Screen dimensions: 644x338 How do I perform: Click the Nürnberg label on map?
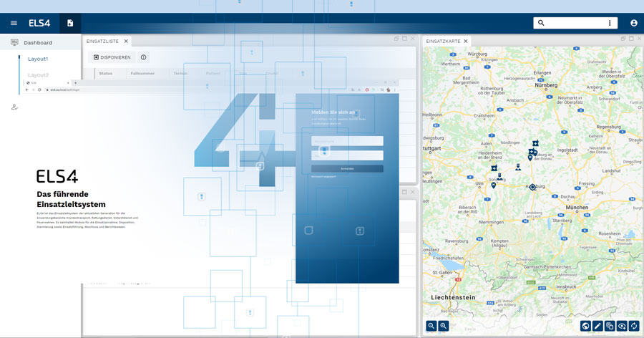coord(546,85)
